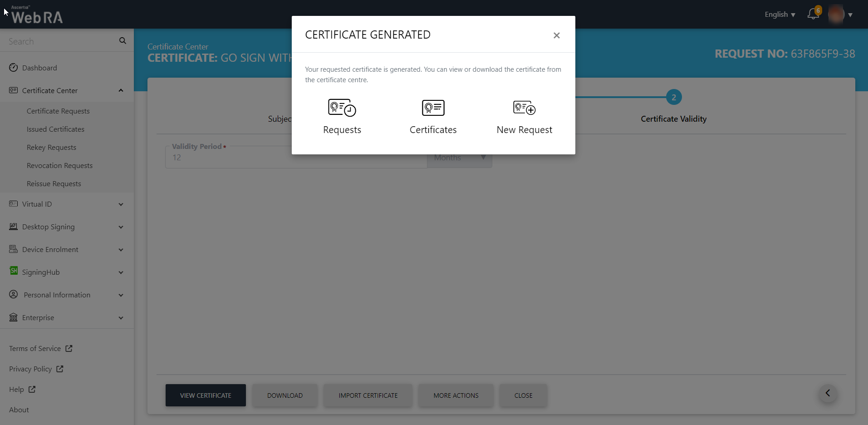Expand the Virtual ID section
Screen dimensions: 868x425
pyautogui.click(x=121, y=204)
